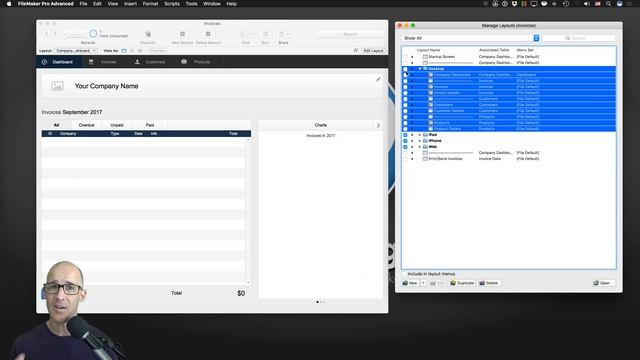Click the Sort toolbar icon
Viewport: 640px width, 360px height.
click(x=265, y=34)
